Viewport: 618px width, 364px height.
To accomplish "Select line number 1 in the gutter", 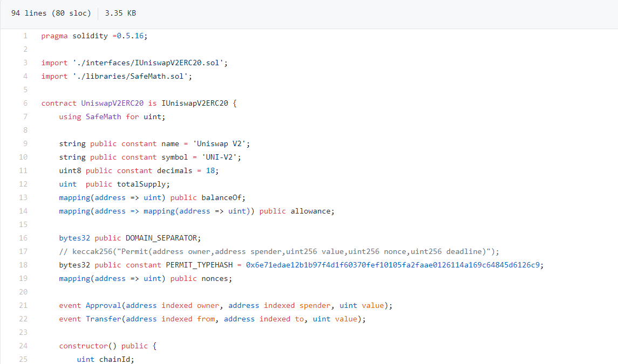I will tap(25, 36).
